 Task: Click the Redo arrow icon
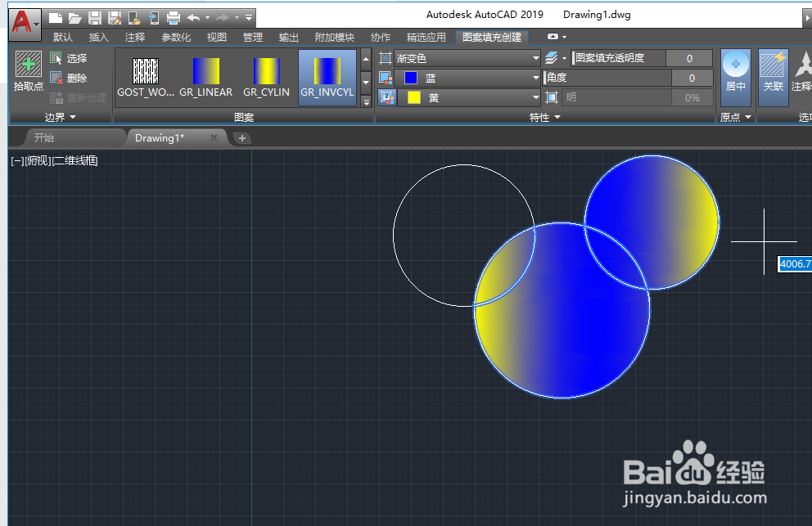point(223,18)
